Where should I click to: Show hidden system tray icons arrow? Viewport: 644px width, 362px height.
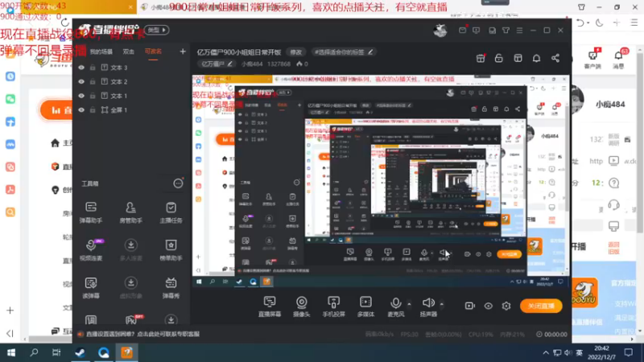546,352
